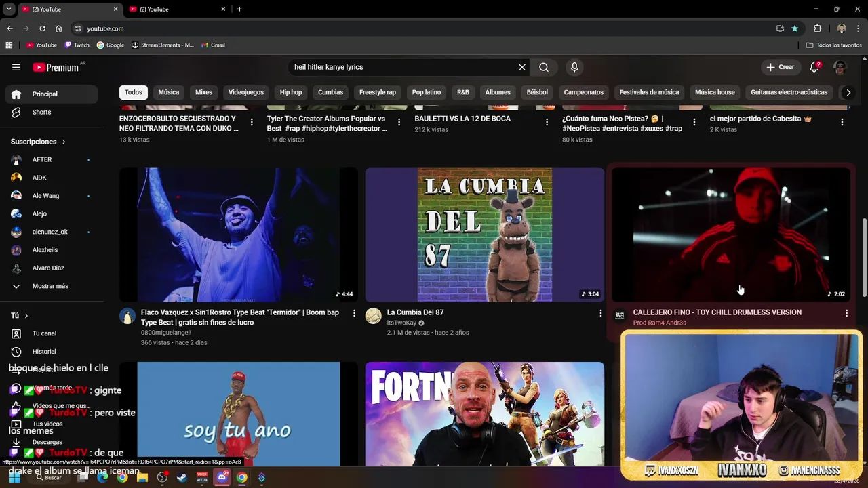Image resolution: width=868 pixels, height=488 pixels.
Task: Open the Windows Start menu
Action: (14, 477)
